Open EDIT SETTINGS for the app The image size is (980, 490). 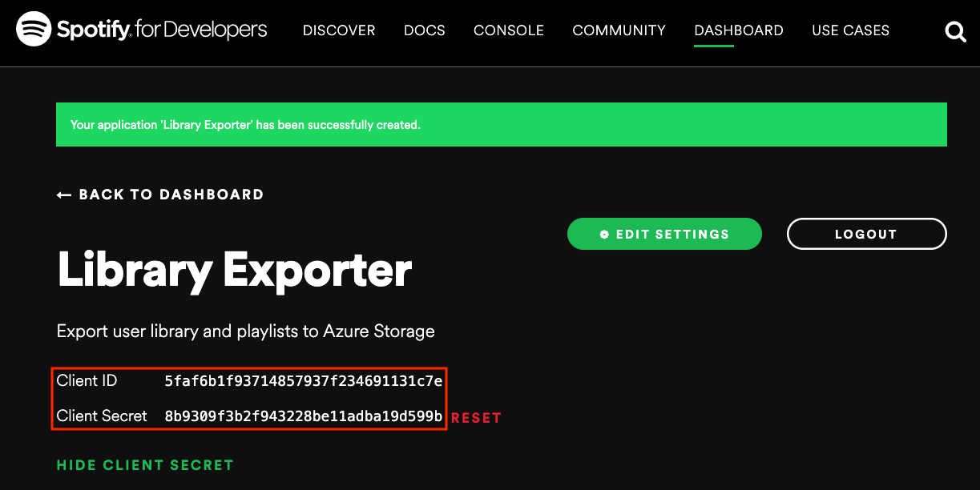(664, 234)
